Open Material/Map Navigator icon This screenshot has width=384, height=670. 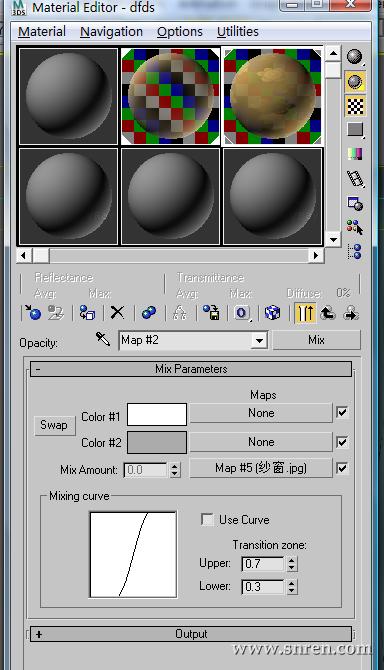coord(355,251)
